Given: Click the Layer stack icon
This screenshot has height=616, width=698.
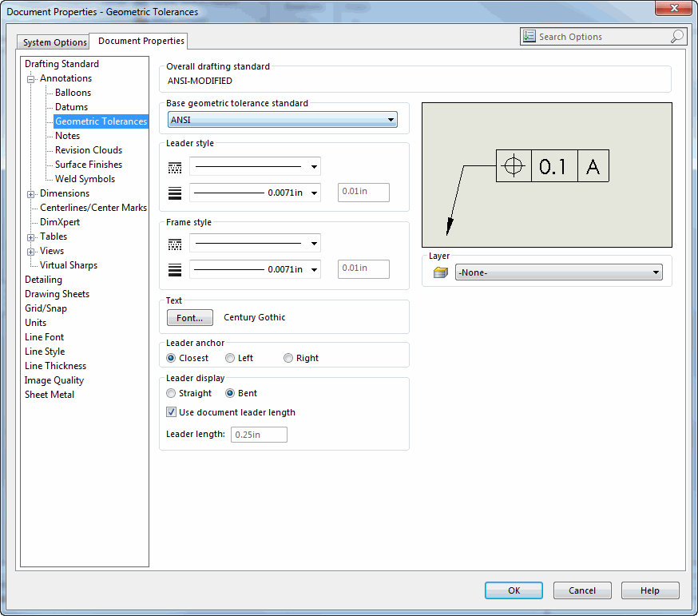Looking at the screenshot, I should [x=441, y=272].
